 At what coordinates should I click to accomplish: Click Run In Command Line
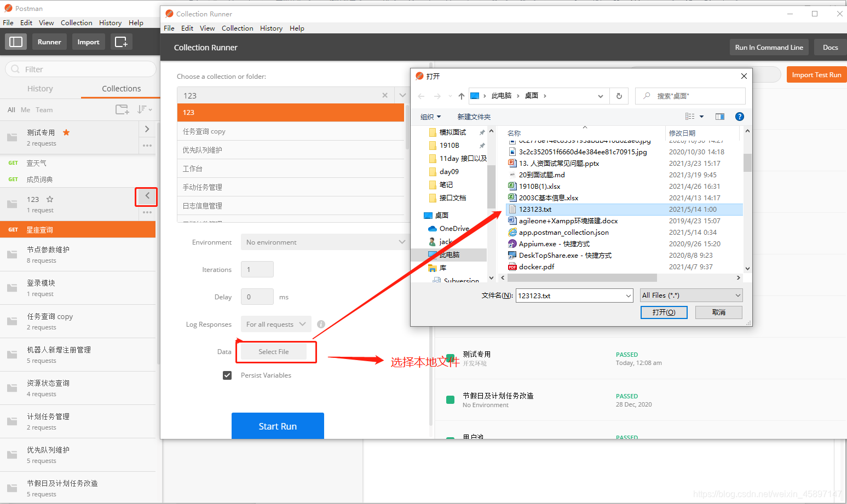[x=769, y=48]
